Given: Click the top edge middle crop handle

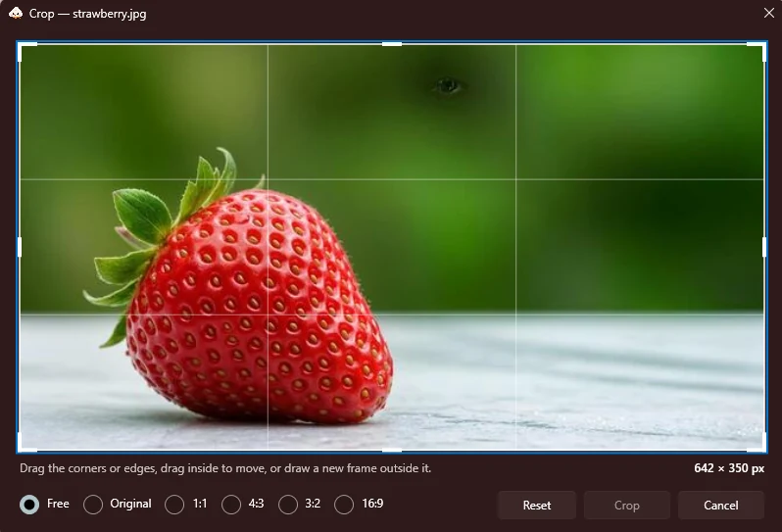Looking at the screenshot, I should coord(392,44).
